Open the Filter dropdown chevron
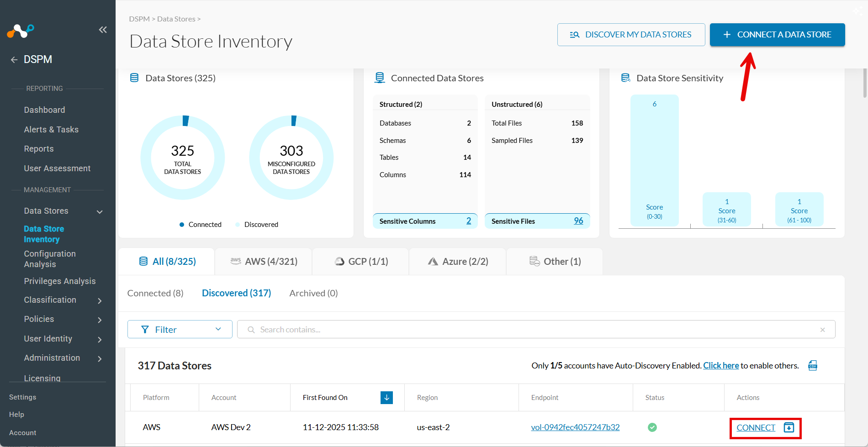 (218, 329)
